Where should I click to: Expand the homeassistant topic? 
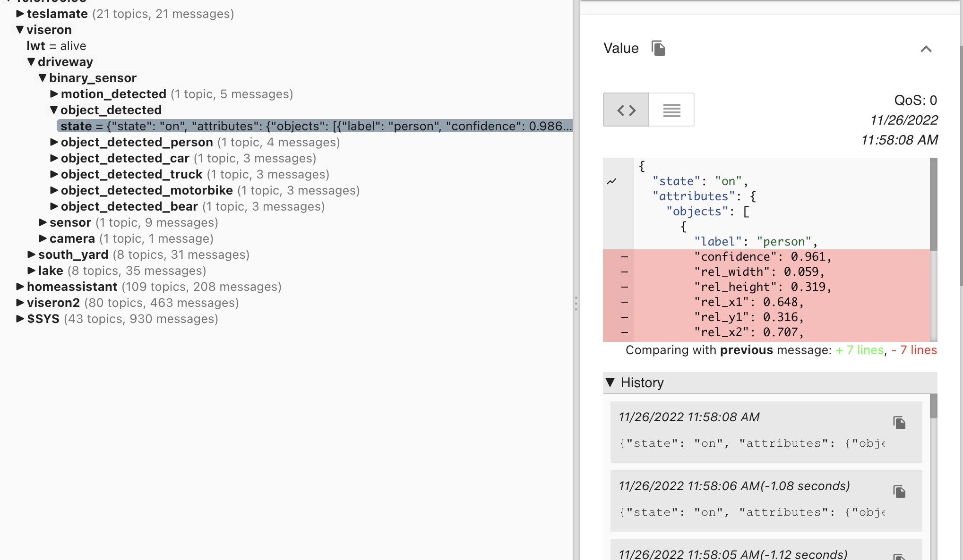20,287
